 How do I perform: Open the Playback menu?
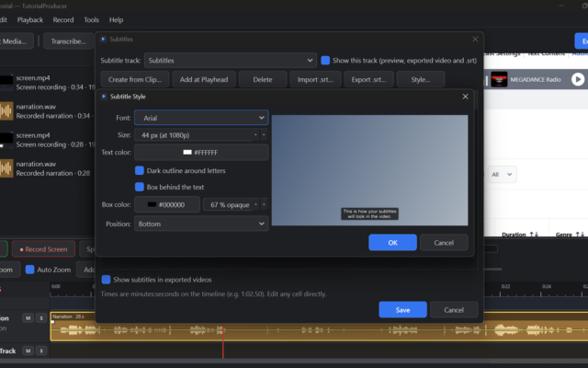(x=30, y=20)
